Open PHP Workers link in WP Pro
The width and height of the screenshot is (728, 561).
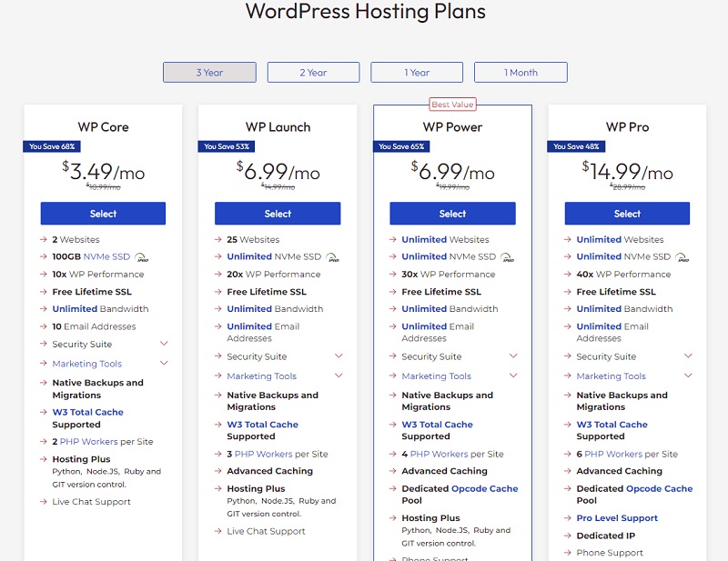tap(613, 454)
